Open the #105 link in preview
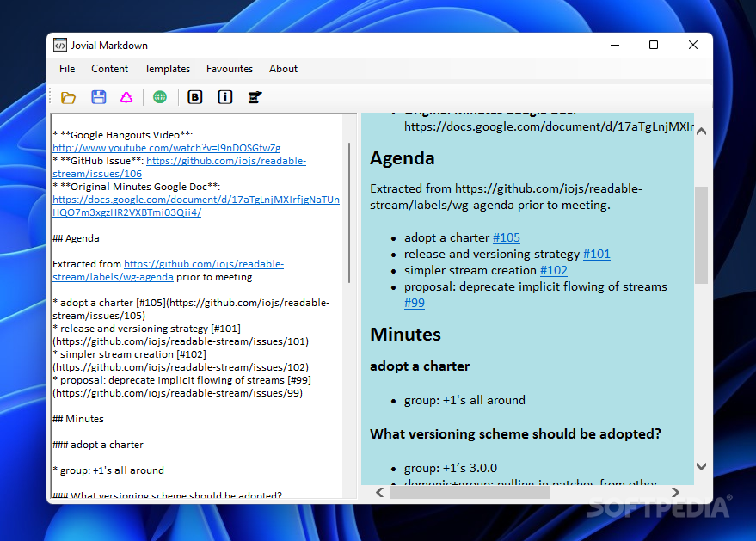 coord(507,237)
